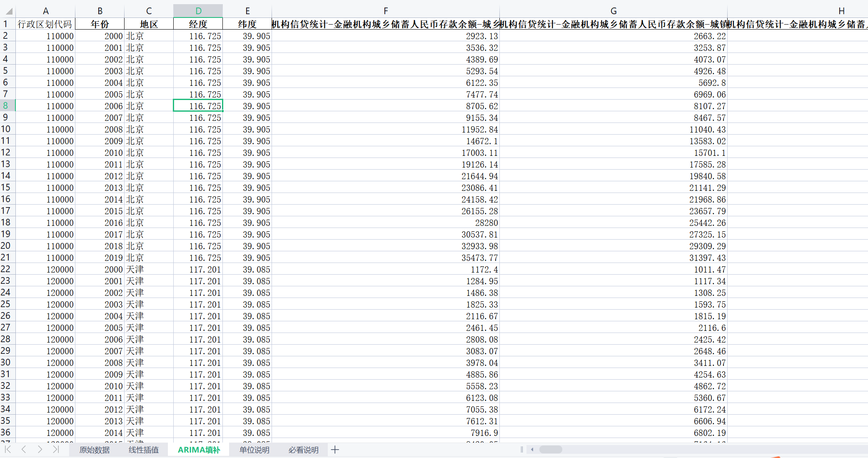868x458 pixels.
Task: Open the 线性插值 sheet tab
Action: [144, 450]
